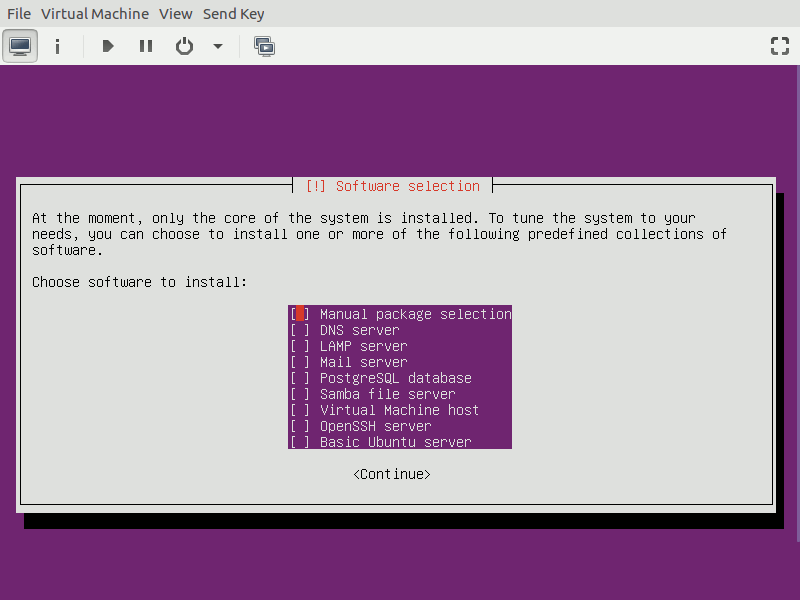Tick the LAMP server option
Image resolution: width=800 pixels, height=600 pixels.
300,346
